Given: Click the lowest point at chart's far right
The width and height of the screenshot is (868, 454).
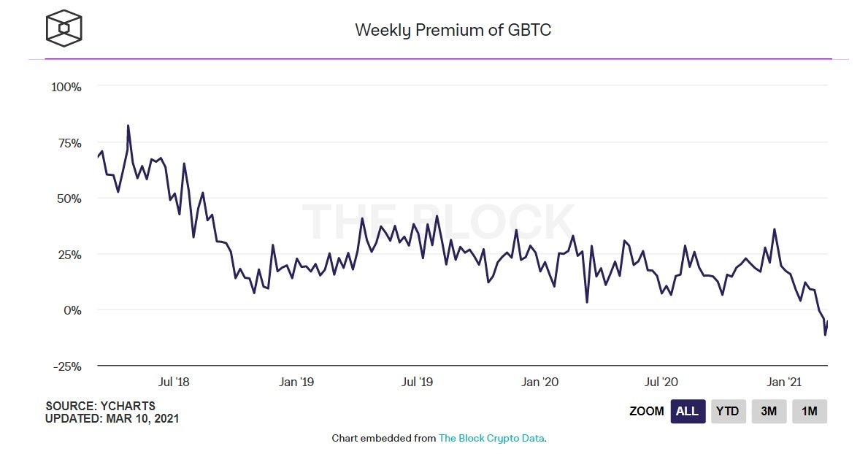Looking at the screenshot, I should (825, 334).
